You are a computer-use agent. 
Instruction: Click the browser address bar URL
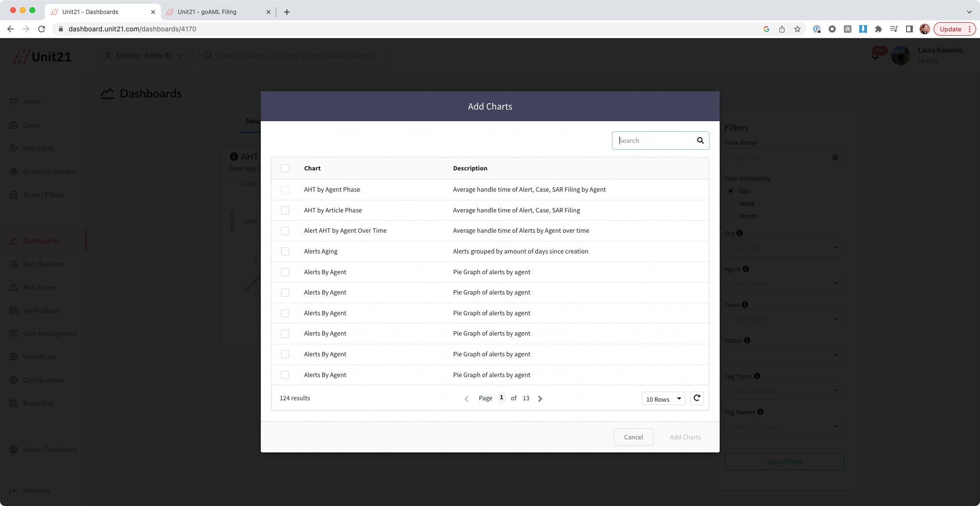[132, 29]
